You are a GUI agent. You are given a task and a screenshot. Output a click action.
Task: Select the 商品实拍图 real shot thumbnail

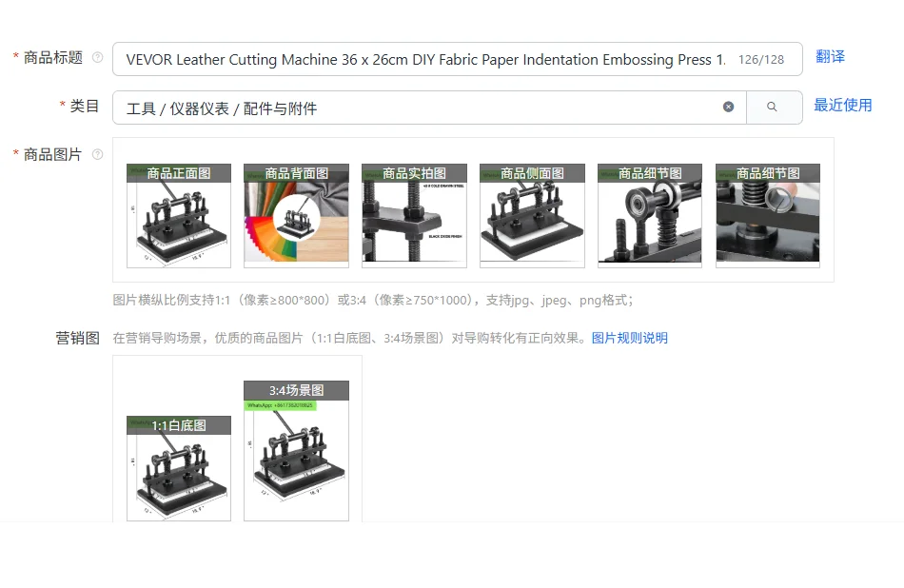coord(414,214)
